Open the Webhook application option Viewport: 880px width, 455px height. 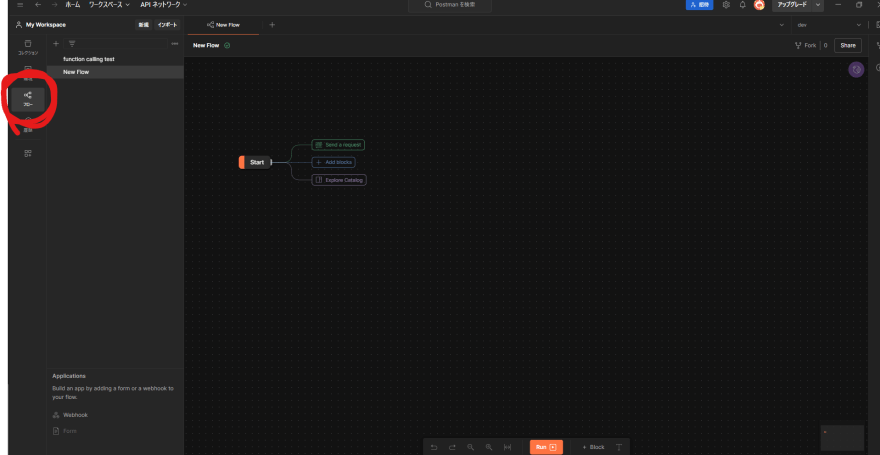pos(70,415)
